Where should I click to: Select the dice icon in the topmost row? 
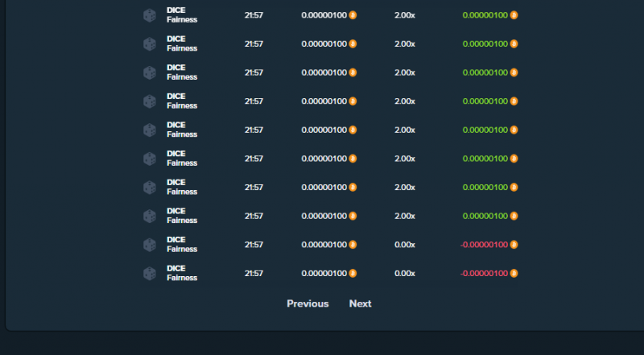tap(150, 15)
